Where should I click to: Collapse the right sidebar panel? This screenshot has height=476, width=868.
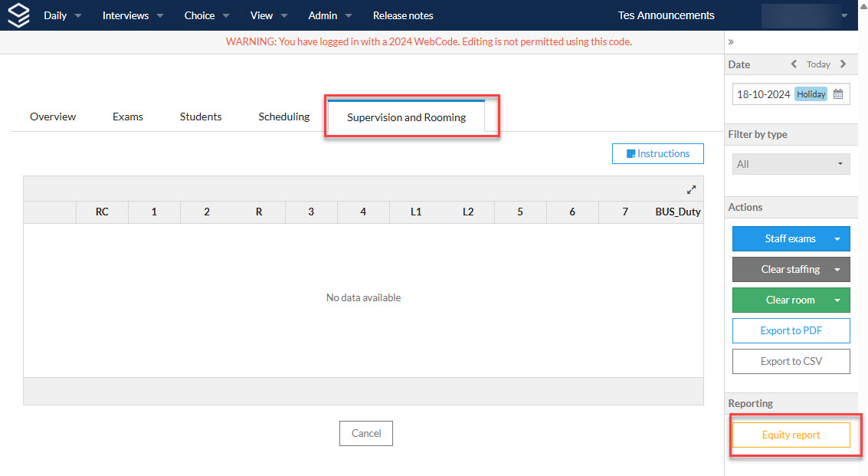731,41
